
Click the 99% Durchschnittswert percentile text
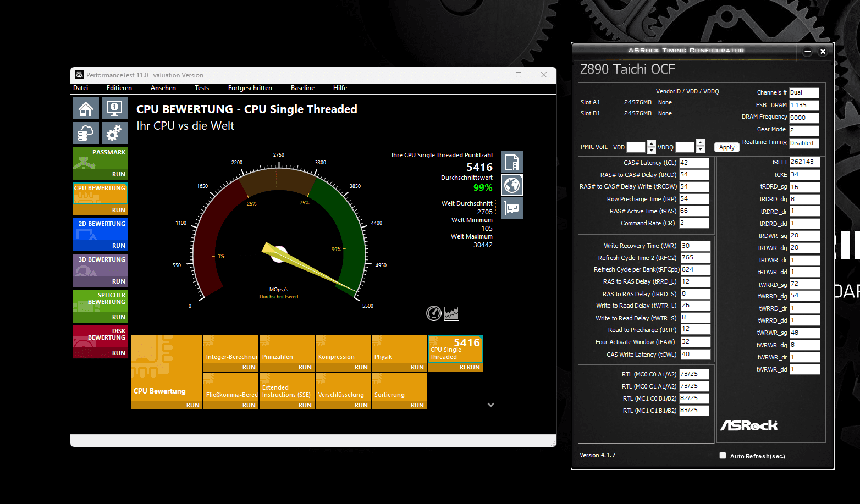point(483,188)
